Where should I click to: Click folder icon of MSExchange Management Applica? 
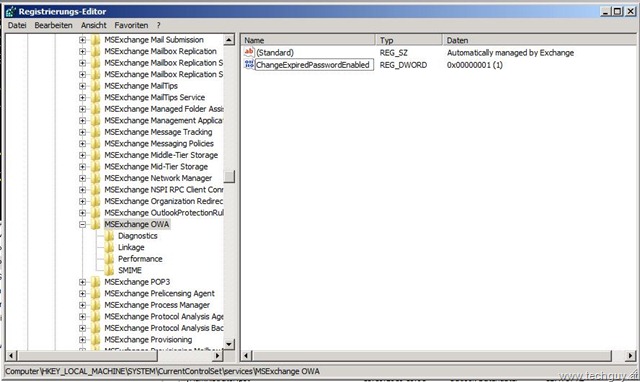[x=96, y=121]
